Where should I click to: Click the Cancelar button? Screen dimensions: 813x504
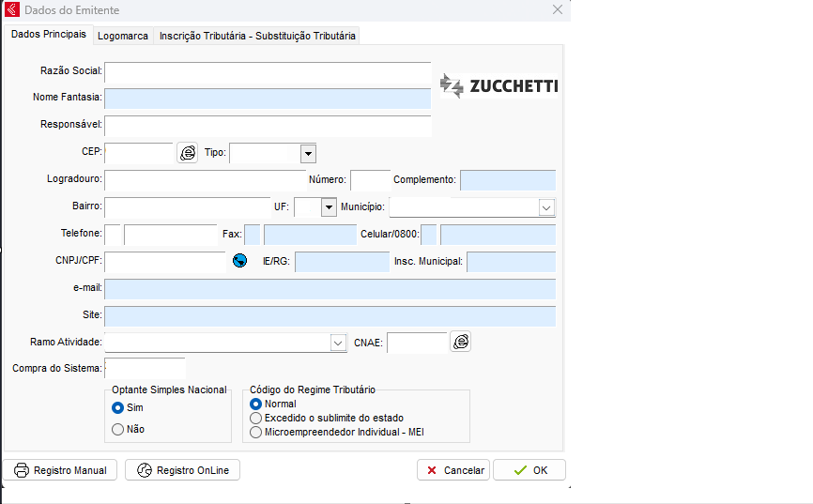click(x=453, y=470)
